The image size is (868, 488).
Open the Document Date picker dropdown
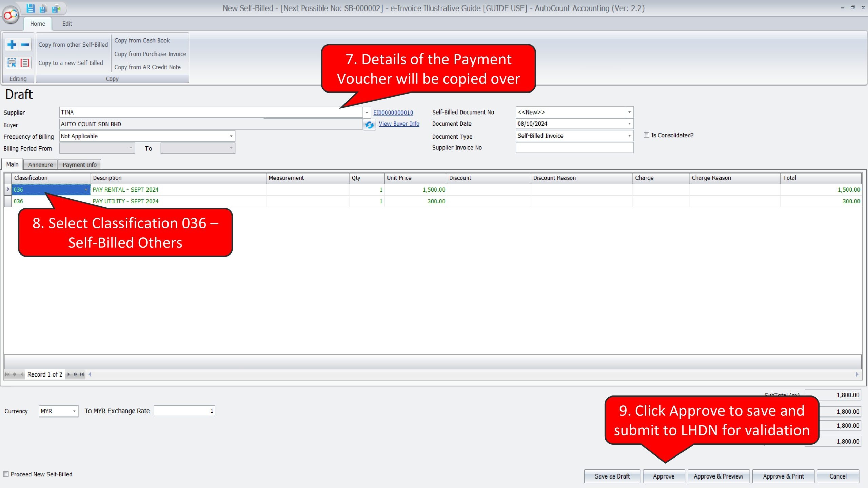point(629,124)
